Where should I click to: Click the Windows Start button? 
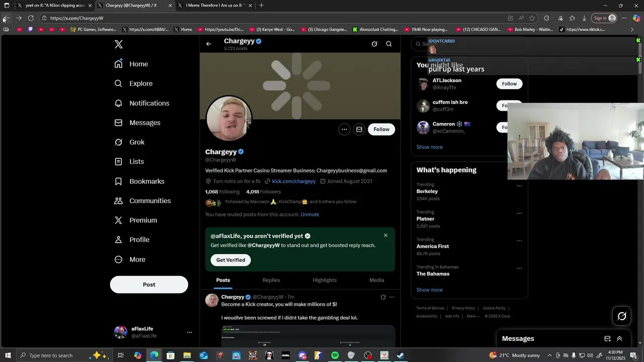(8, 355)
